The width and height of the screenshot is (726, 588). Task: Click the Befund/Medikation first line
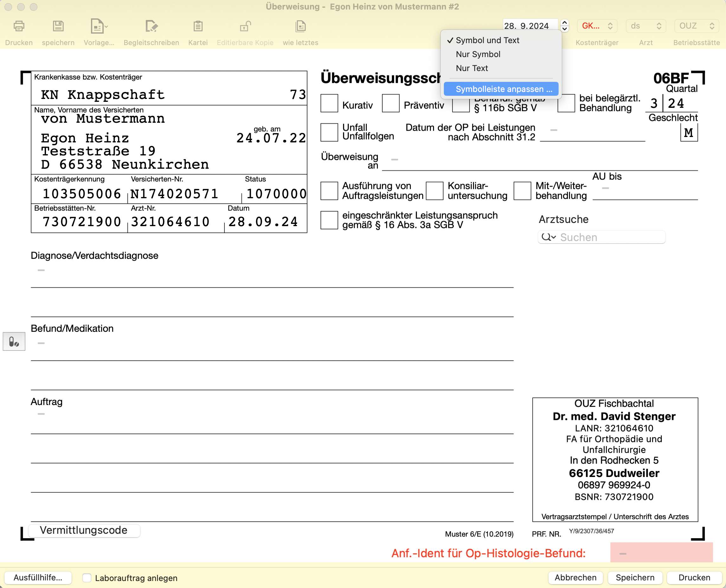pos(272,349)
